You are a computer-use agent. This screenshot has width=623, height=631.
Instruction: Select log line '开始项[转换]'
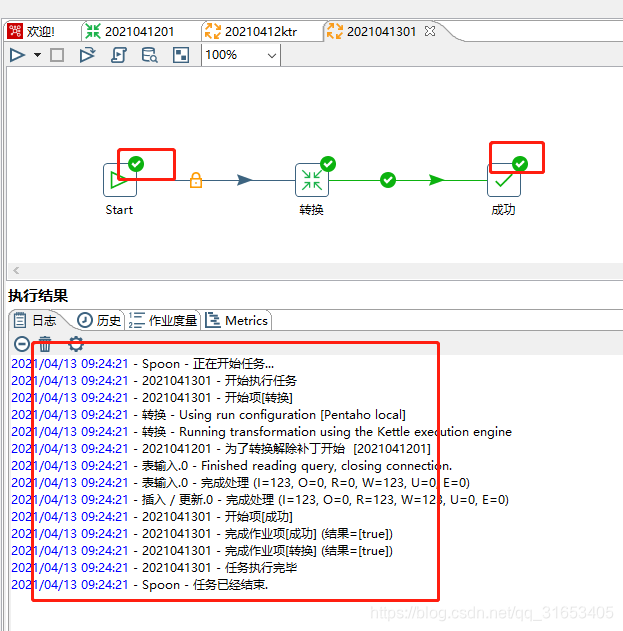pos(152,398)
